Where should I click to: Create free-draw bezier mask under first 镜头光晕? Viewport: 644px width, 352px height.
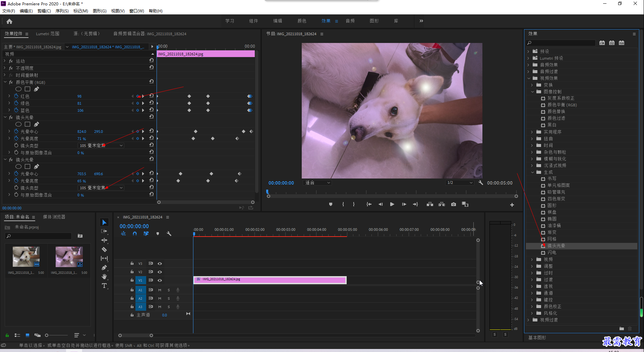(x=37, y=124)
